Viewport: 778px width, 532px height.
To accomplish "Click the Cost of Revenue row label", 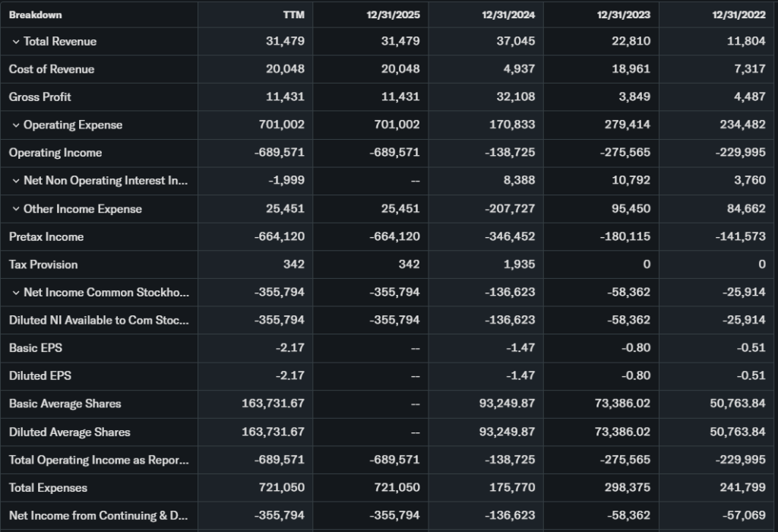I will pos(52,69).
